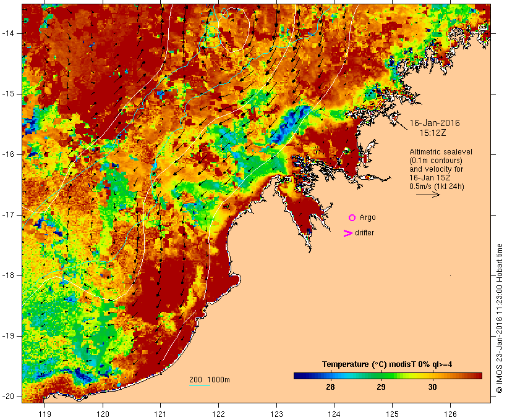Viewport: 507px width, 420px height.
Task: Click the -16 latitude axis label
Action: (x=8, y=154)
